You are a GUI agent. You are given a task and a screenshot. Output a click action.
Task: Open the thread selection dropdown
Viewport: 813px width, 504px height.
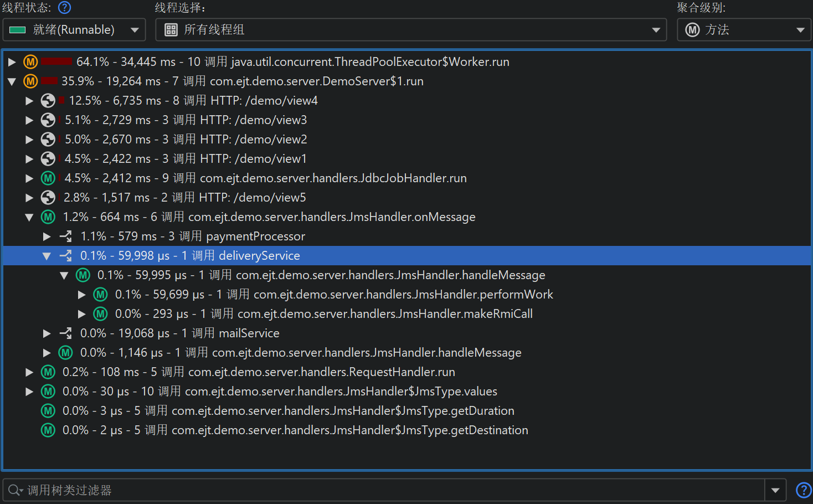(411, 30)
